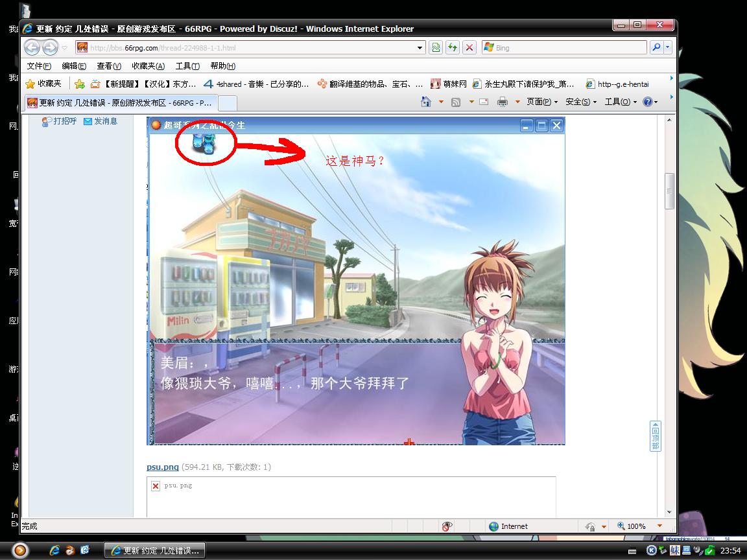747x560 pixels.
Task: Open the 翻译維基的物品 favorites link
Action: point(370,84)
